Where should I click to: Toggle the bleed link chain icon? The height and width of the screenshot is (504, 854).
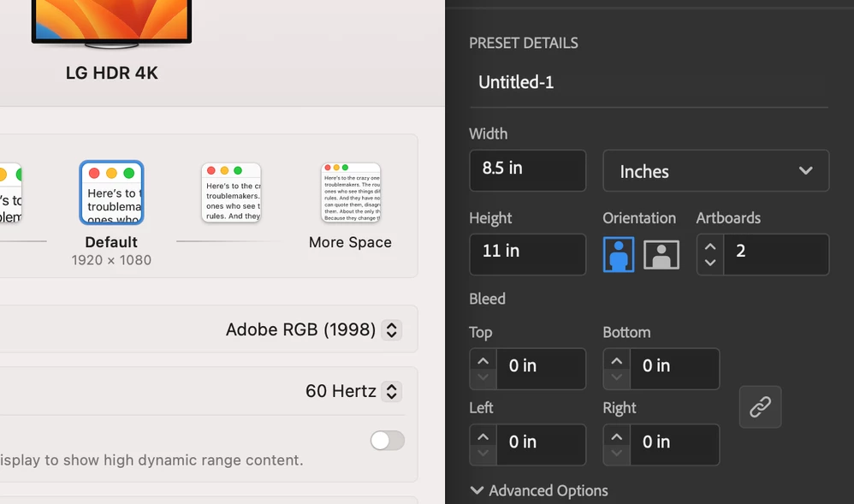(761, 407)
